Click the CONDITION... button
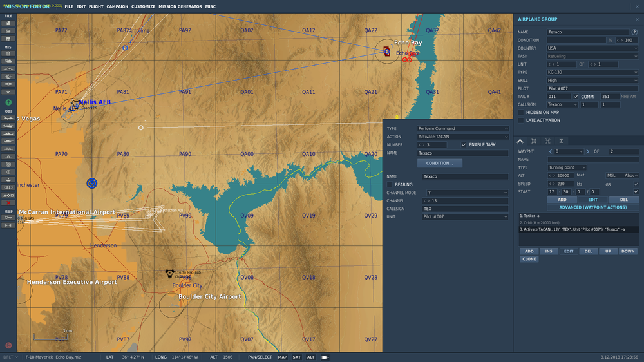The height and width of the screenshot is (362, 644). (x=439, y=163)
